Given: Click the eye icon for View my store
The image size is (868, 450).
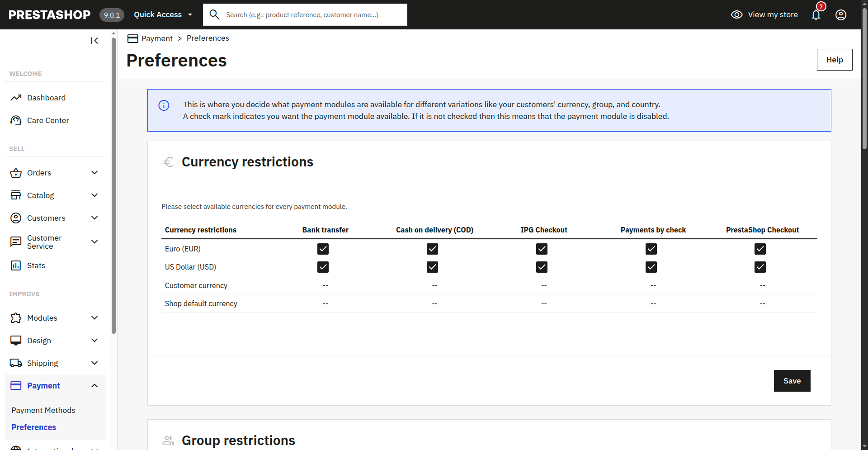Looking at the screenshot, I should [x=737, y=15].
